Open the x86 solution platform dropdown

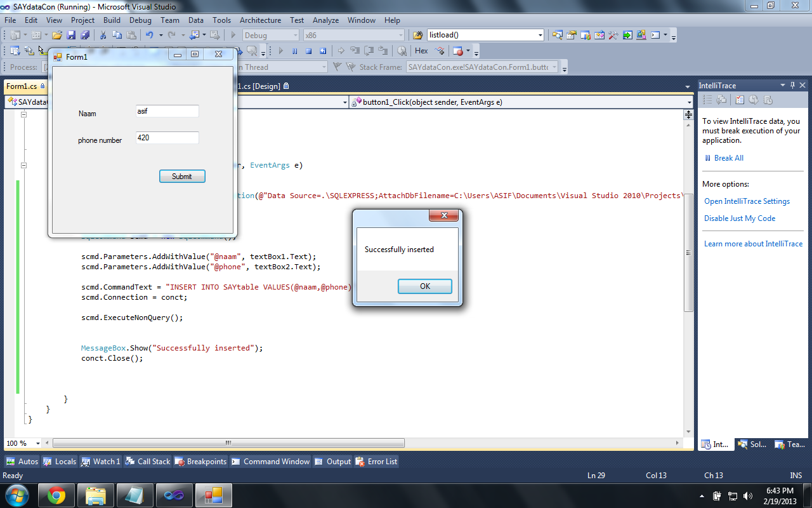(x=353, y=36)
